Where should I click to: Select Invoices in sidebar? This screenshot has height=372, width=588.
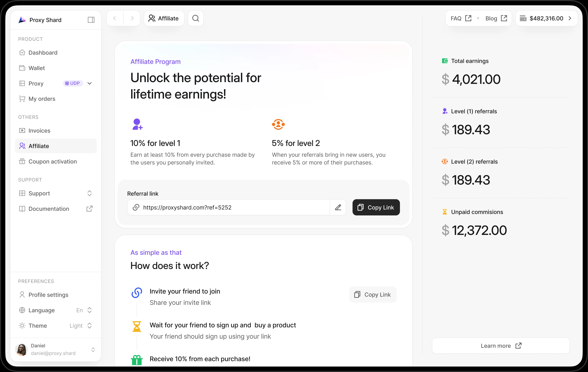(x=56, y=130)
